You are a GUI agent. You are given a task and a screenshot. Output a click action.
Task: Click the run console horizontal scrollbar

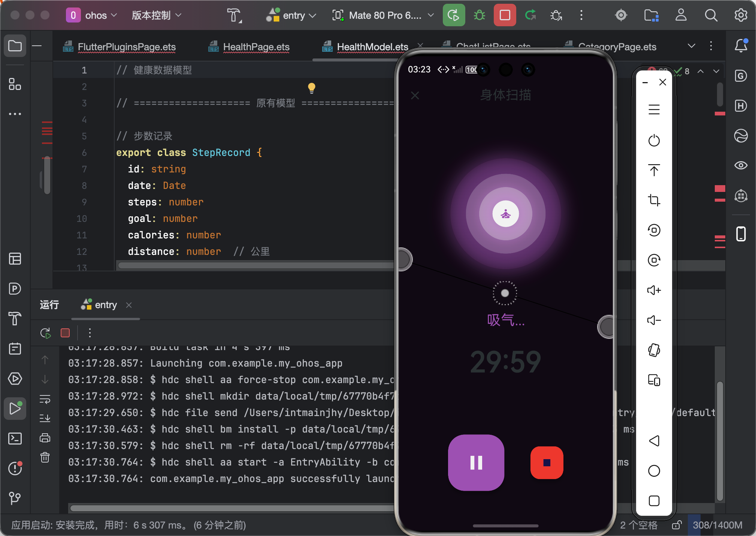pos(232,508)
